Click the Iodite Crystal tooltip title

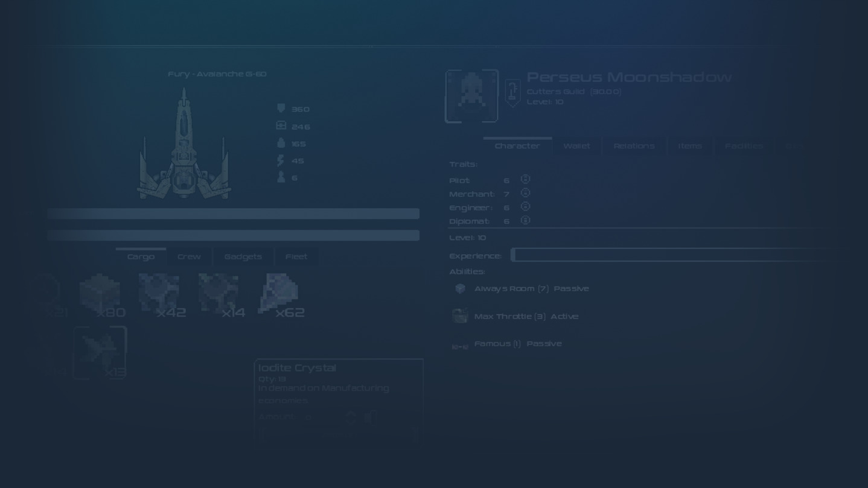297,368
